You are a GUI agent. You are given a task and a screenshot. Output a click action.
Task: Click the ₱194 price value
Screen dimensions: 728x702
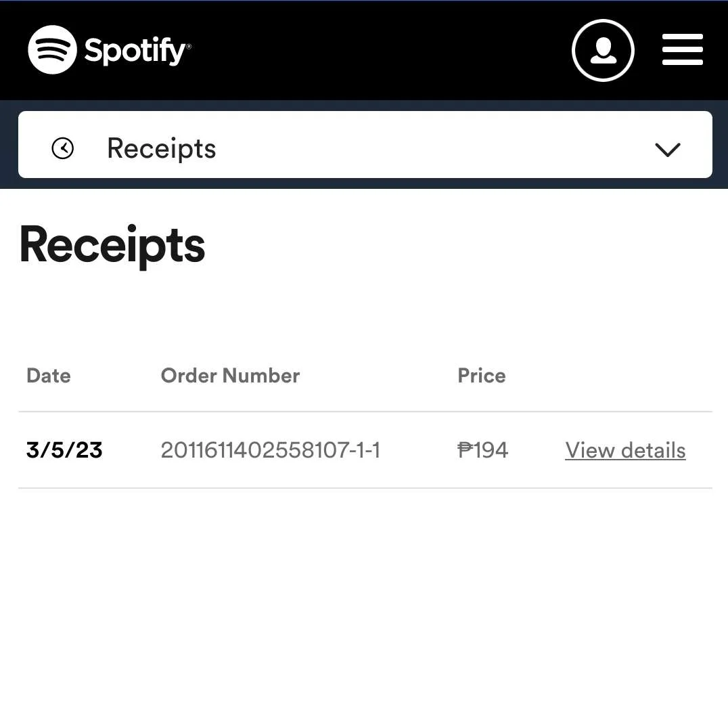[482, 450]
